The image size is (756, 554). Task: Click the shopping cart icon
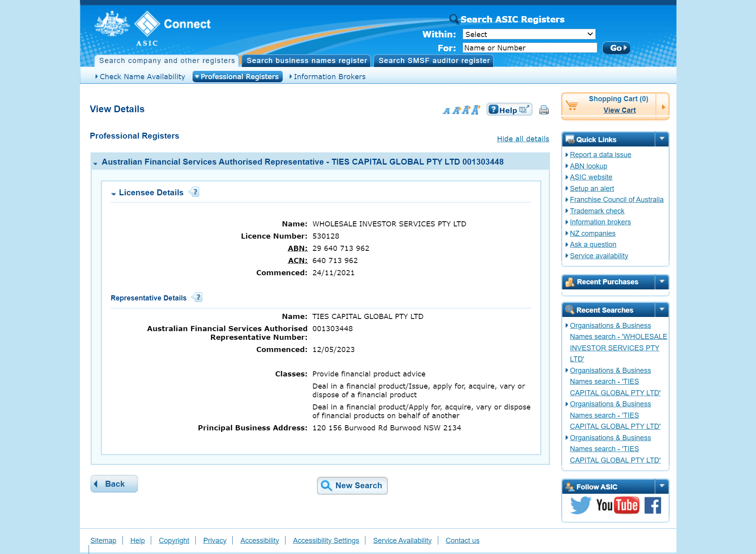click(x=572, y=105)
